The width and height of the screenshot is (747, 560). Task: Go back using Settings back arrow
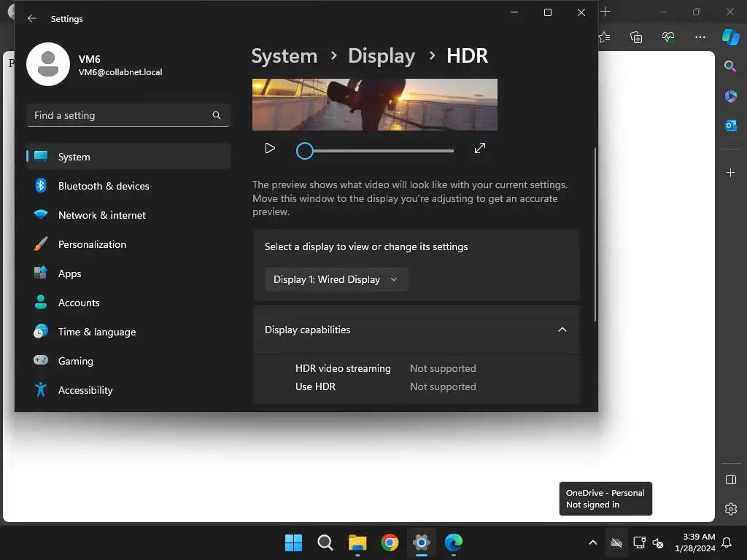point(32,18)
